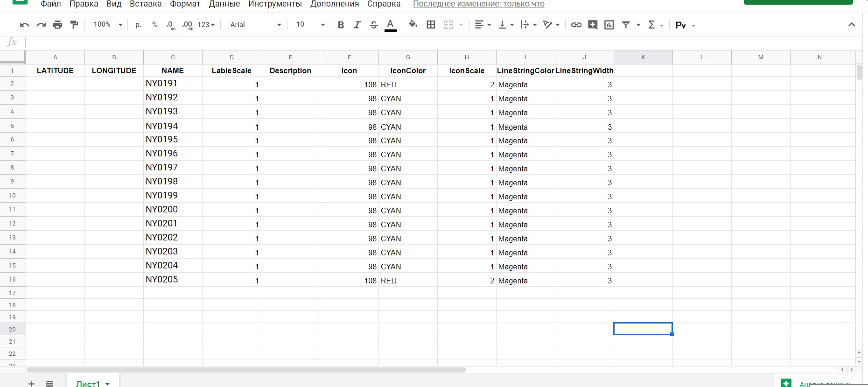Print the spreadsheet

point(57,25)
